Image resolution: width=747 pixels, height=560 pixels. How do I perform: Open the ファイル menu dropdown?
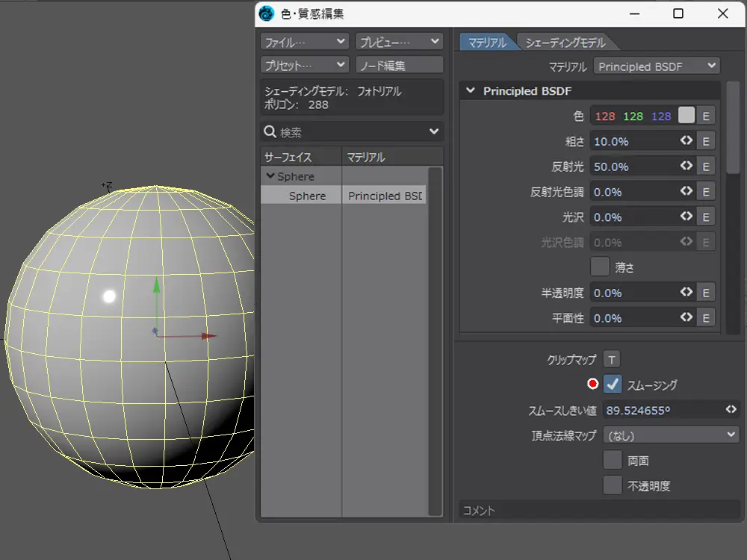coord(305,42)
